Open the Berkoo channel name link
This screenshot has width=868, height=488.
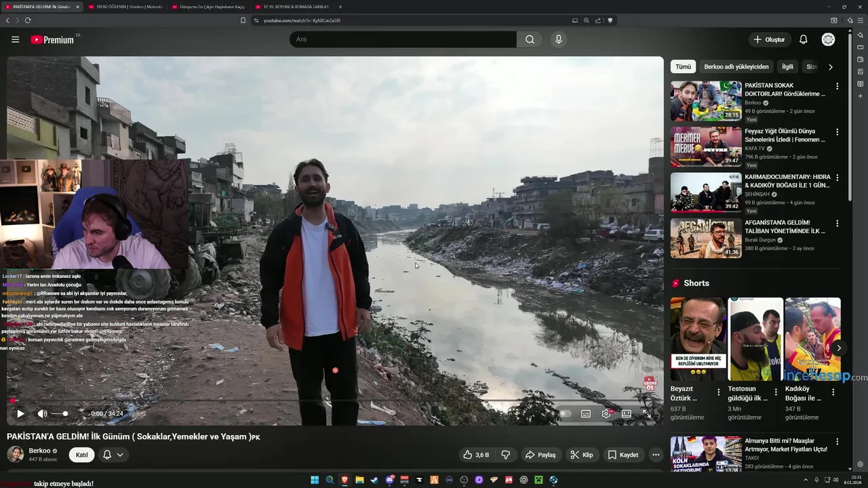pyautogui.click(x=40, y=451)
